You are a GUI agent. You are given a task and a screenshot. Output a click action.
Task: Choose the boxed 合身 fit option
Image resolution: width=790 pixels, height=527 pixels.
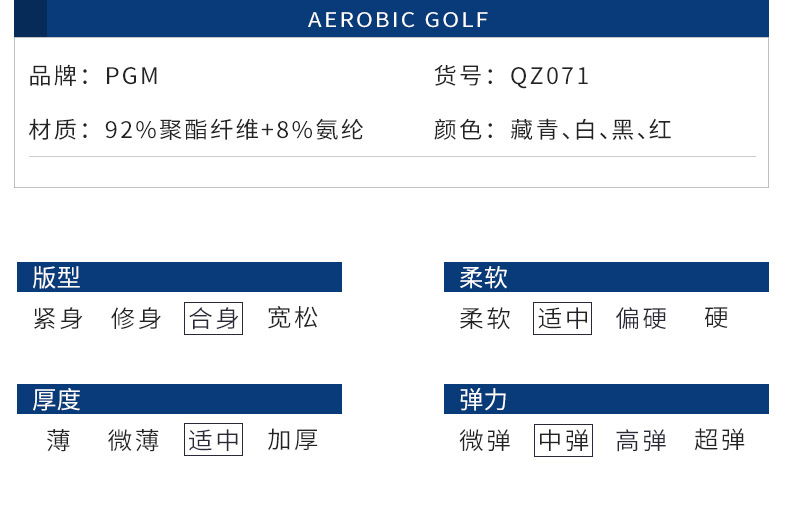coord(214,319)
